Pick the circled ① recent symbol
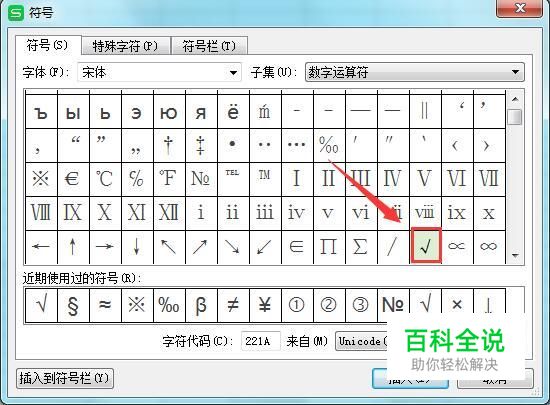This screenshot has height=405, width=550. [297, 305]
